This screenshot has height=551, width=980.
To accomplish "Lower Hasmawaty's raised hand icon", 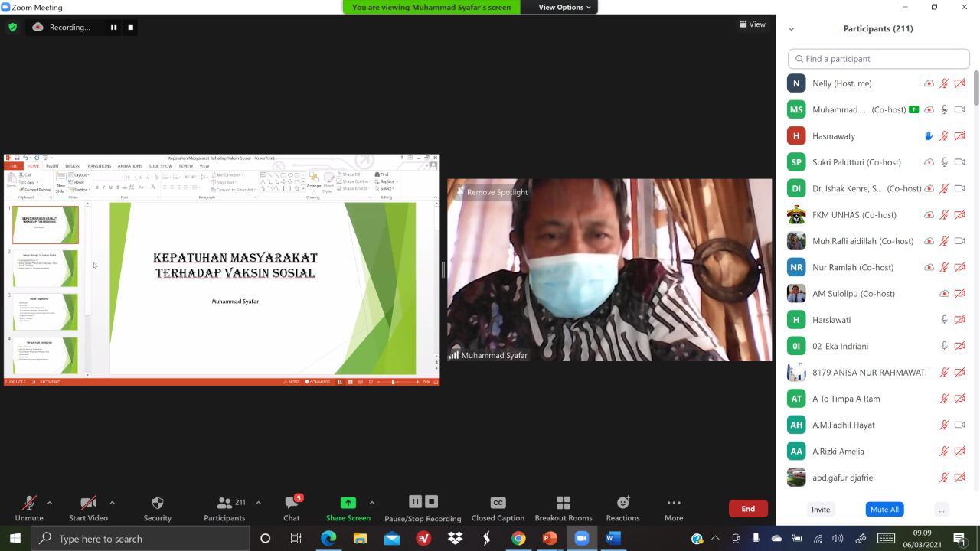I will (x=928, y=135).
